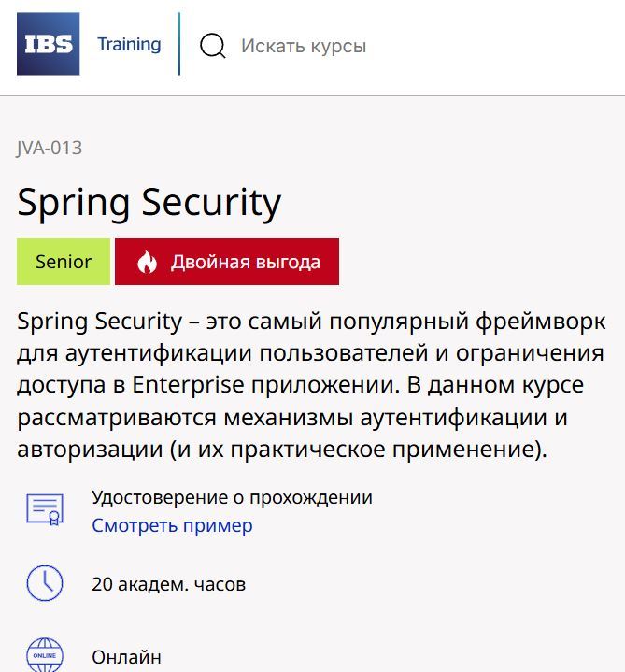Click the 'Онлайн' format label
Image resolution: width=625 pixels, height=672 pixels.
pyautogui.click(x=126, y=658)
